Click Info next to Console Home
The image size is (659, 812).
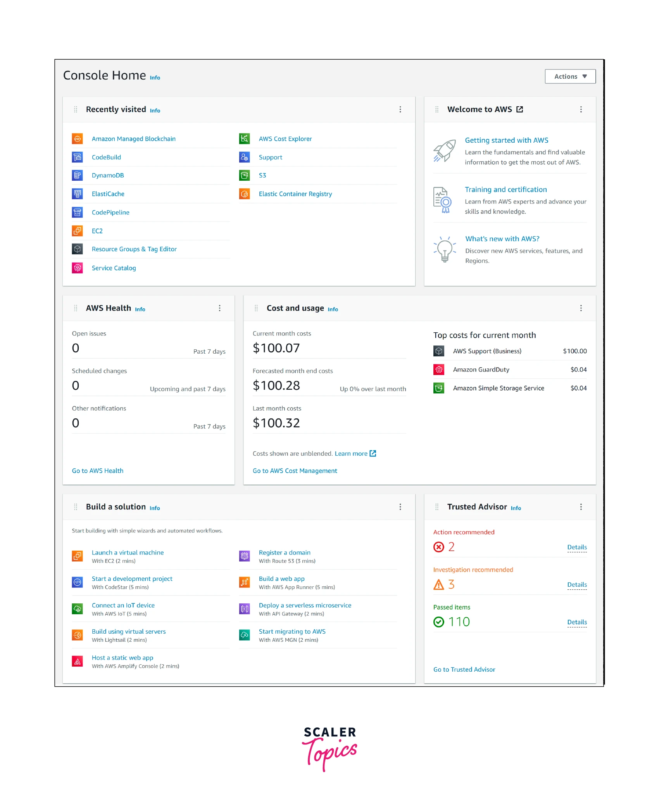click(x=155, y=78)
